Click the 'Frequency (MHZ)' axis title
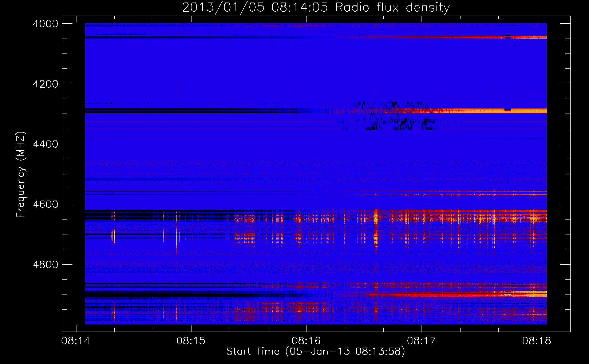This screenshot has height=364, width=589. coord(21,175)
